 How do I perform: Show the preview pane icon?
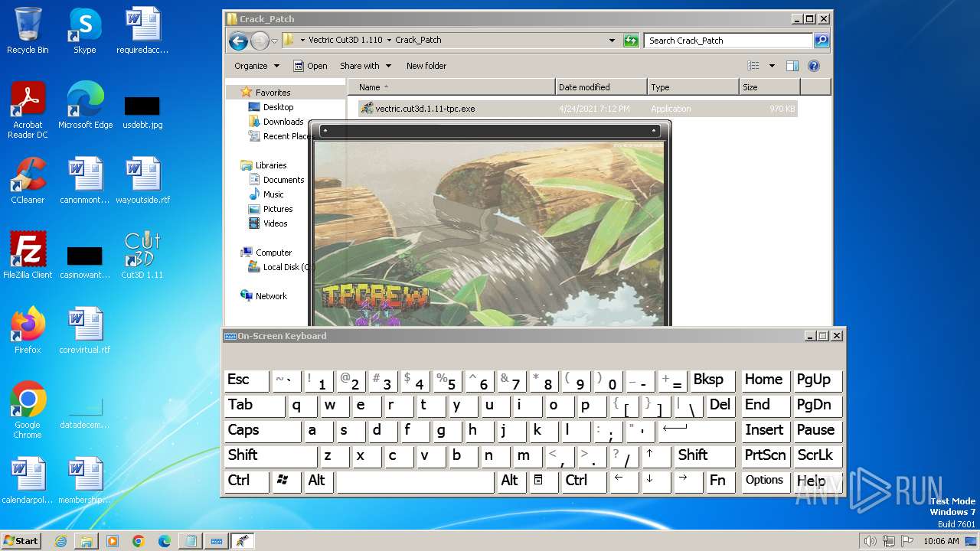click(792, 66)
